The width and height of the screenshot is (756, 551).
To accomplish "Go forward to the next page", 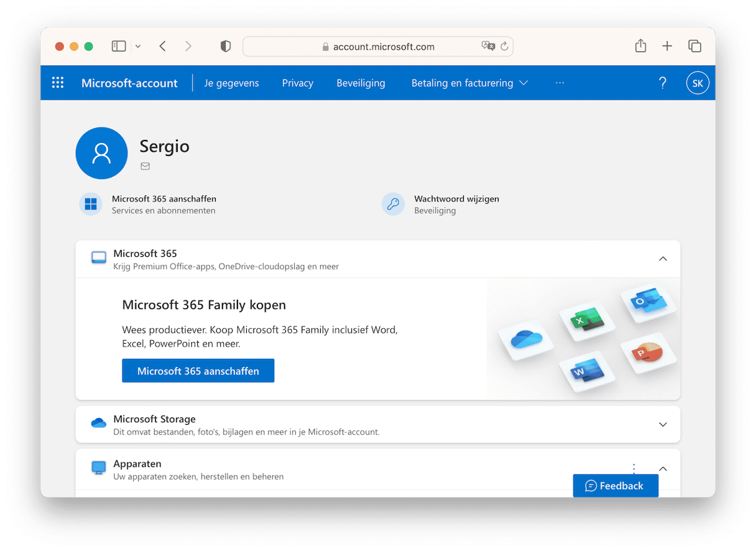I will coord(188,46).
